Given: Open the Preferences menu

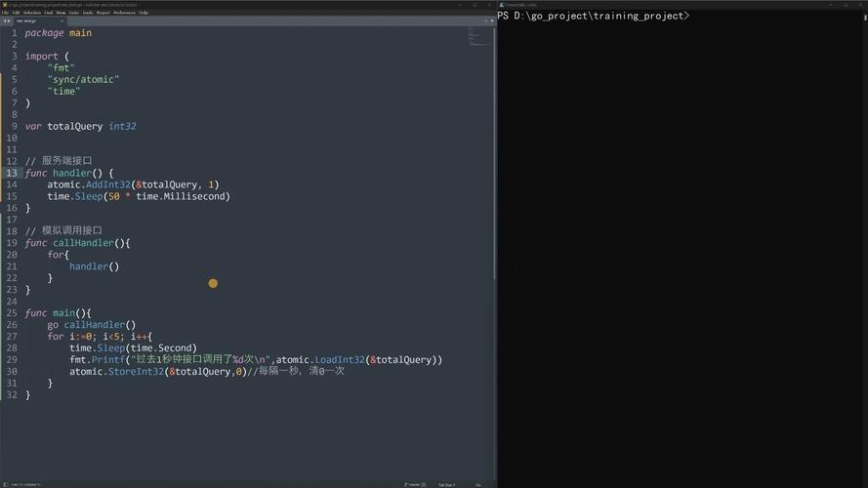Looking at the screenshot, I should 125,13.
